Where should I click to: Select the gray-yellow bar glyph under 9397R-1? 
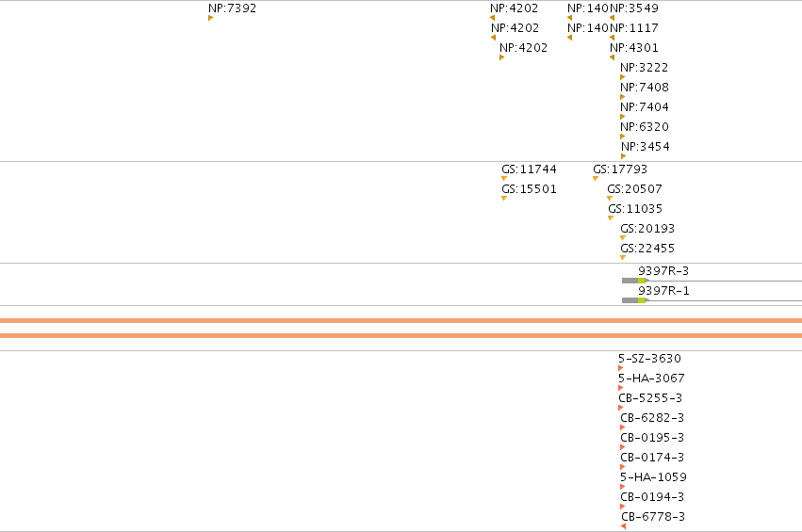click(x=636, y=300)
